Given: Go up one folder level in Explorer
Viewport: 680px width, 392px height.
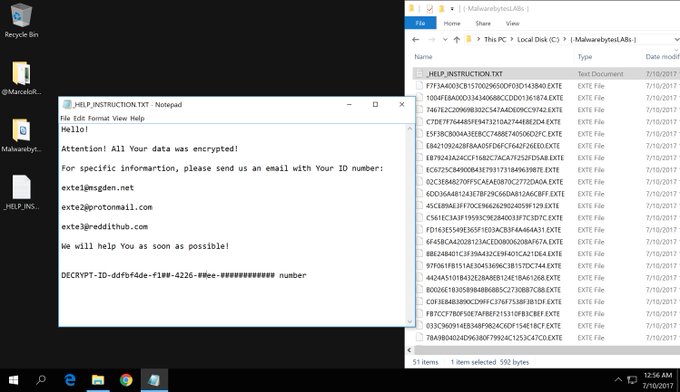Looking at the screenshot, I should (456, 39).
